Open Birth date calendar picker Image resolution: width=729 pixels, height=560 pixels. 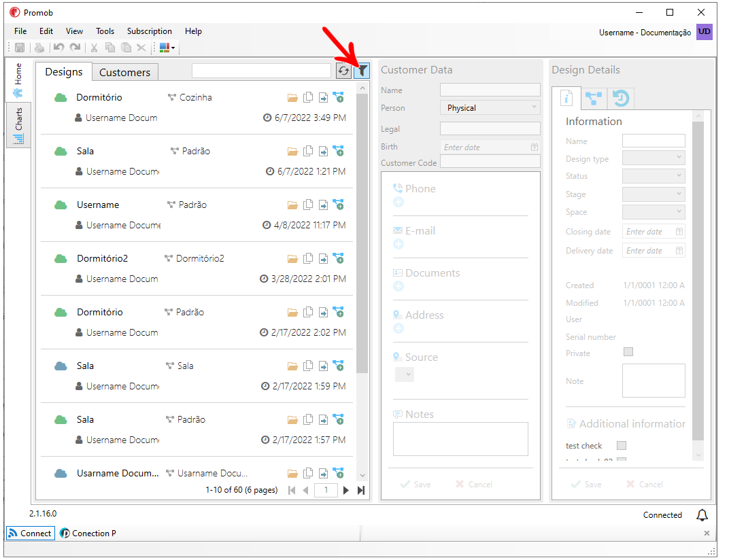pyautogui.click(x=535, y=147)
